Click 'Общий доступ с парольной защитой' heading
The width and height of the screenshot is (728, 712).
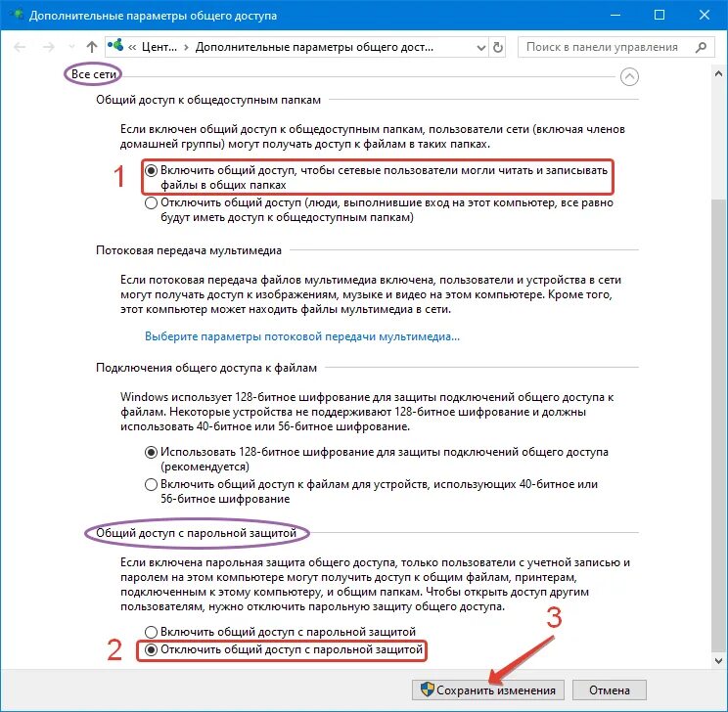click(x=197, y=533)
